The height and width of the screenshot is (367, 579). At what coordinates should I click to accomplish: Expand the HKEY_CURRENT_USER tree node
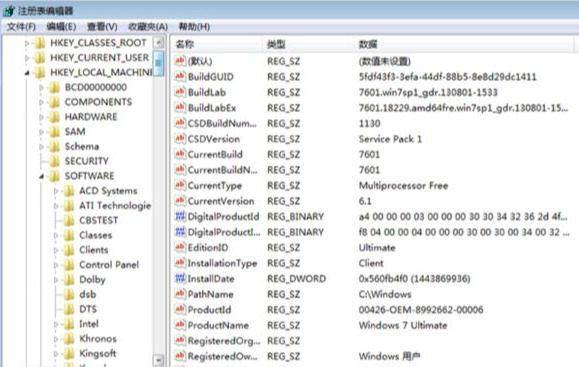27,58
